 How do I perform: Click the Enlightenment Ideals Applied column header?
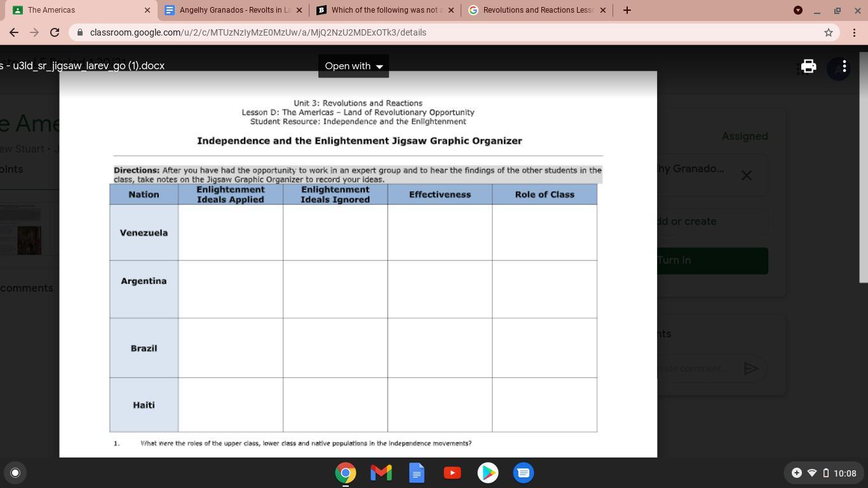pos(231,194)
